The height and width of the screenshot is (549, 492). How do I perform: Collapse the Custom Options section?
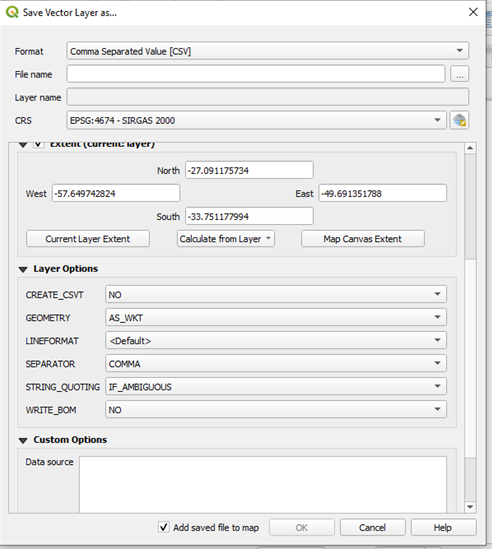[x=23, y=440]
